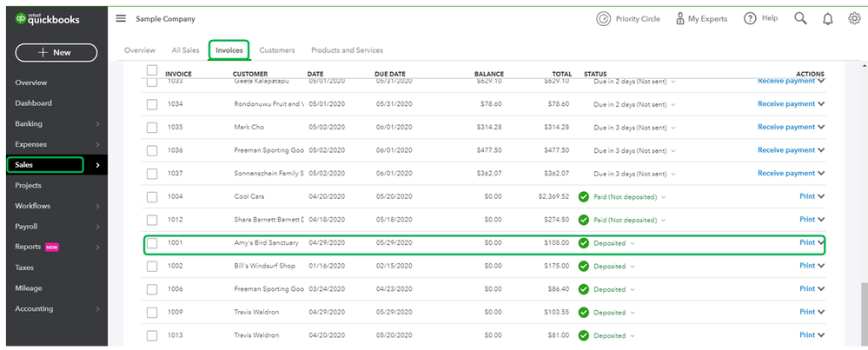The height and width of the screenshot is (350, 868).
Task: Select checkbox for invoice 1036
Action: tap(152, 150)
